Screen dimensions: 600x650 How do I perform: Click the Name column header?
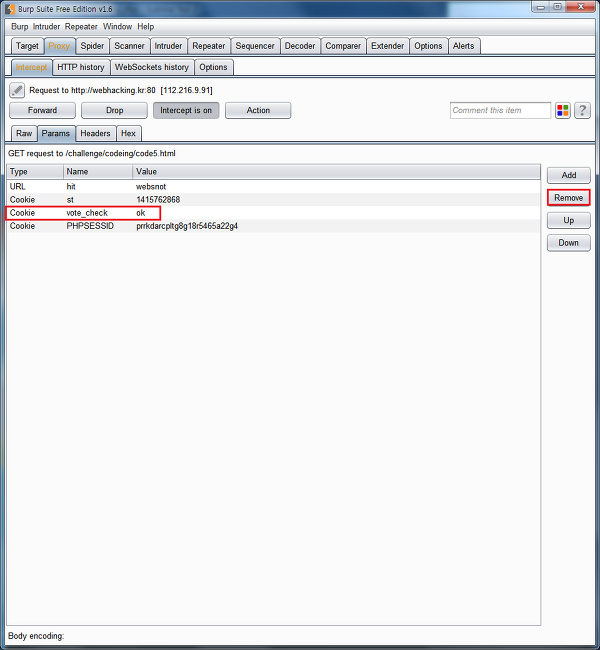click(x=98, y=172)
